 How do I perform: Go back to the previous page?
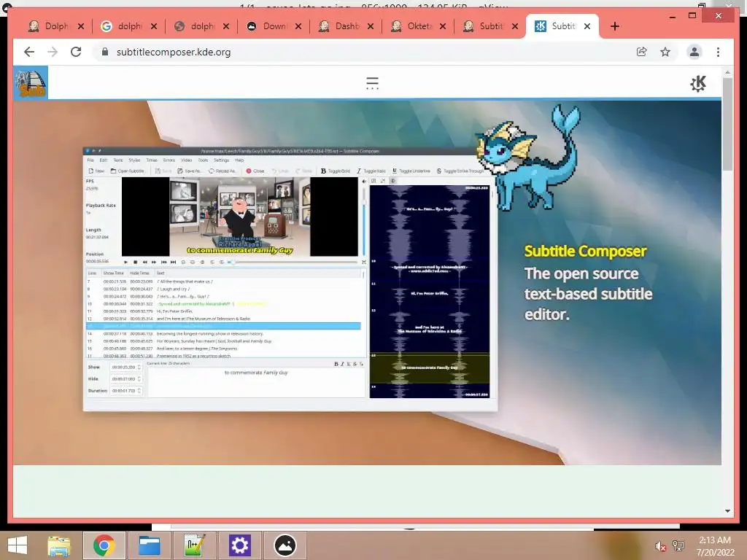(x=29, y=52)
